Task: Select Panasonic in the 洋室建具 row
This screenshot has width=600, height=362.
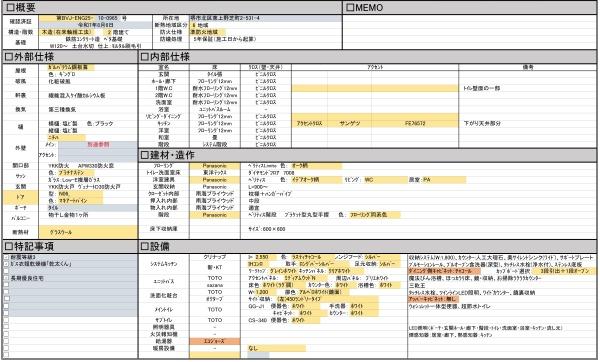Action: 215,180
